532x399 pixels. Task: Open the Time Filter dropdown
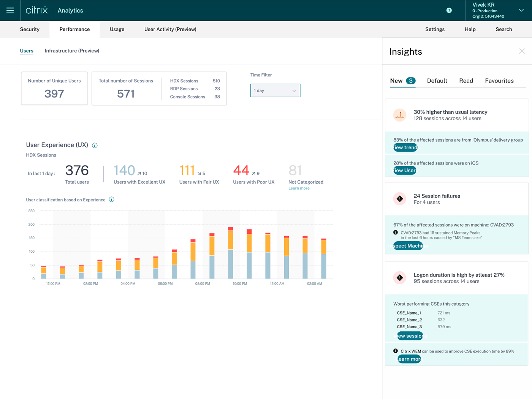[x=275, y=90]
